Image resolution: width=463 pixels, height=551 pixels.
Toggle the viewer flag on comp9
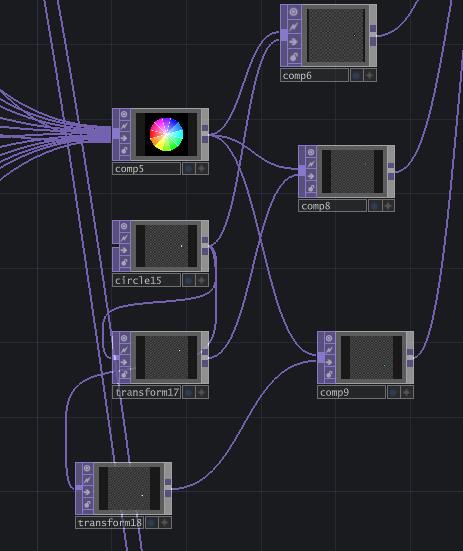pos(329,338)
